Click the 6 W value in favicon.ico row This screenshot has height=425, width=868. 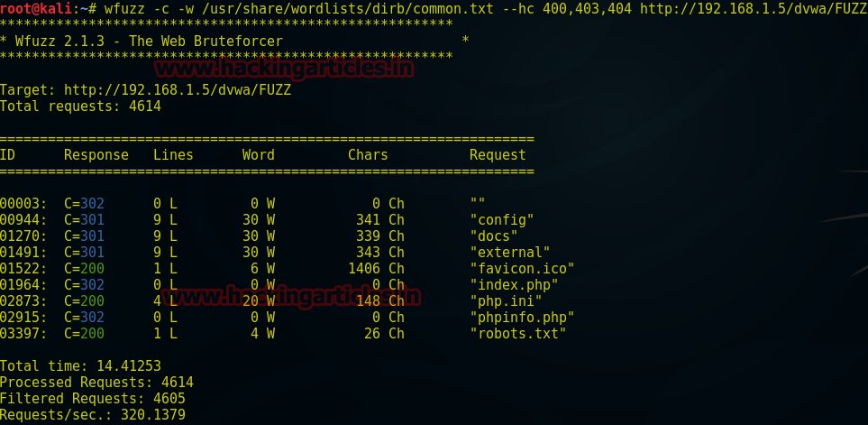pyautogui.click(x=263, y=269)
